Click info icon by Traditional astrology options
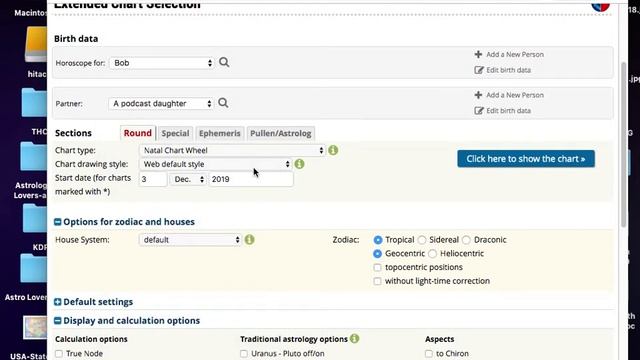Image resolution: width=640 pixels, height=360 pixels. click(355, 338)
